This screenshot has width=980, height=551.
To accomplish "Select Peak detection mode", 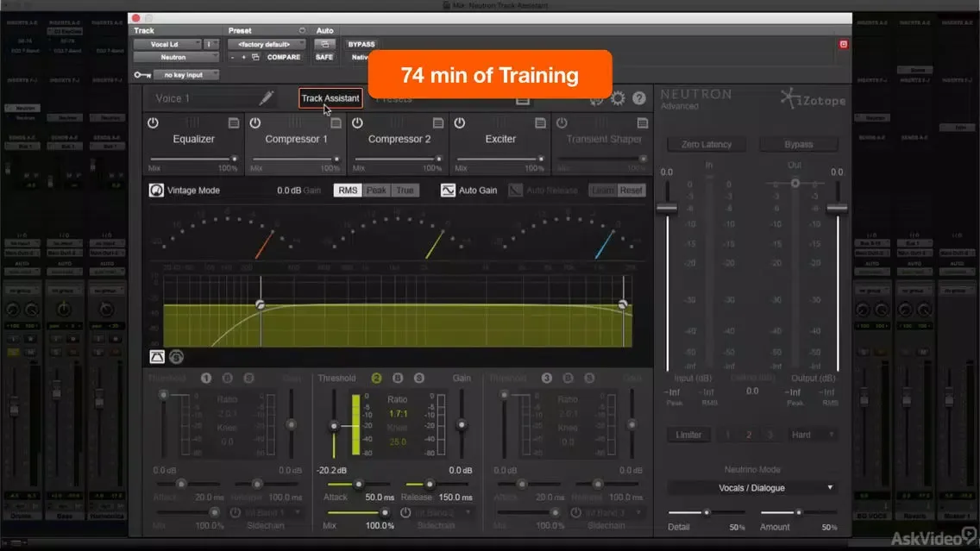I will [376, 190].
